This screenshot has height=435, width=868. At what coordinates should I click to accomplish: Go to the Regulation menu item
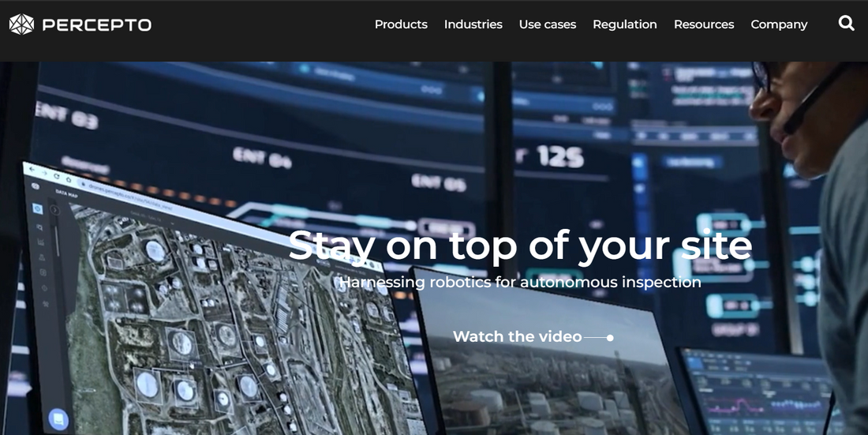tap(624, 24)
